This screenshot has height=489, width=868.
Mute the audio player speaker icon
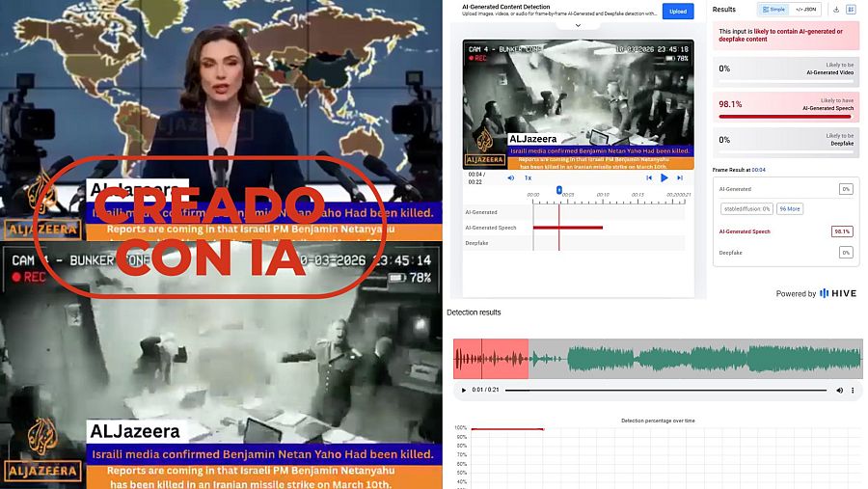[839, 390]
